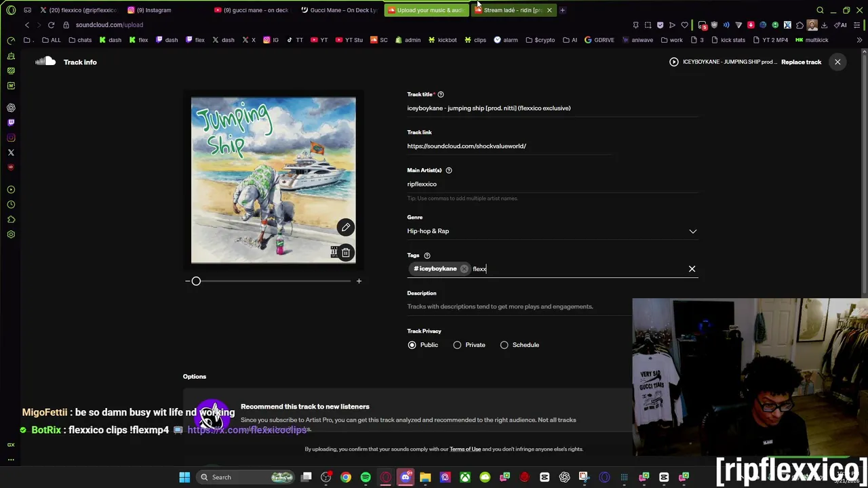The image size is (868, 488).
Task: Open extensions cube icon in sidebar
Action: [11, 220]
